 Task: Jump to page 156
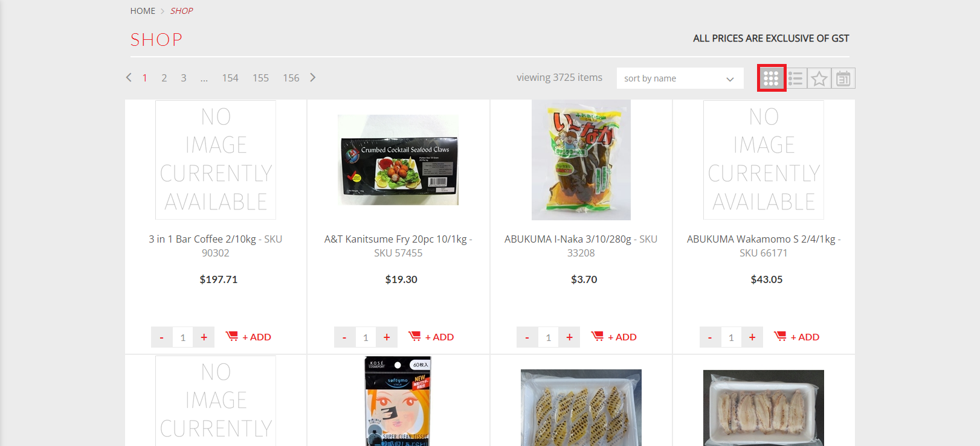click(291, 78)
